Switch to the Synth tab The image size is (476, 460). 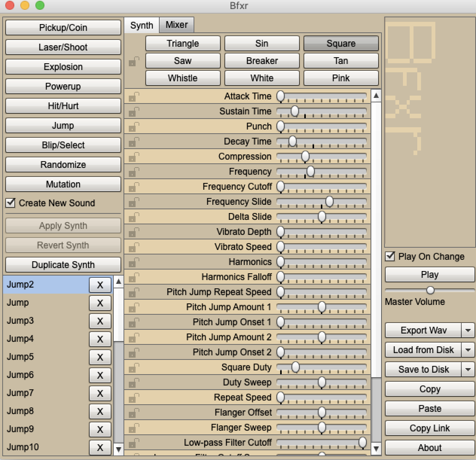142,25
